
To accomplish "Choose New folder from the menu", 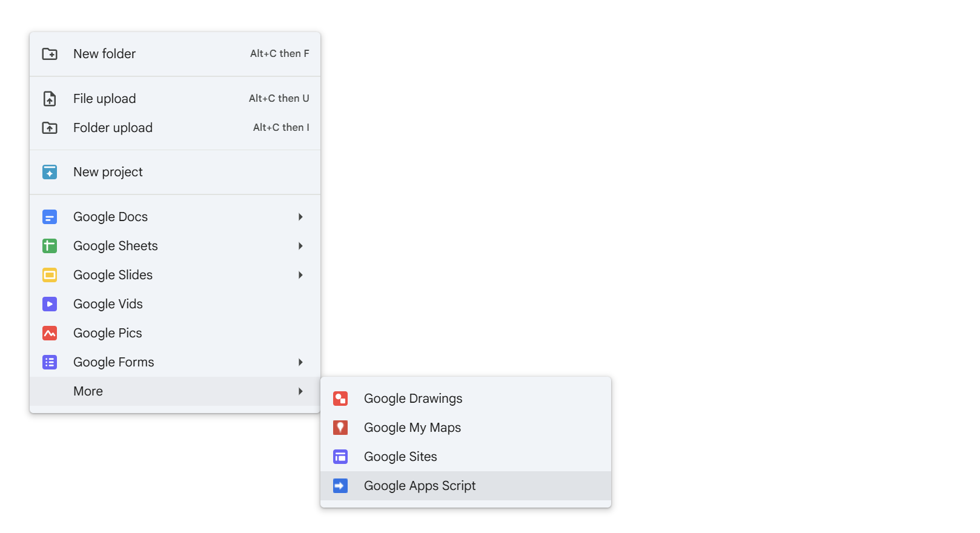I will 175,54.
